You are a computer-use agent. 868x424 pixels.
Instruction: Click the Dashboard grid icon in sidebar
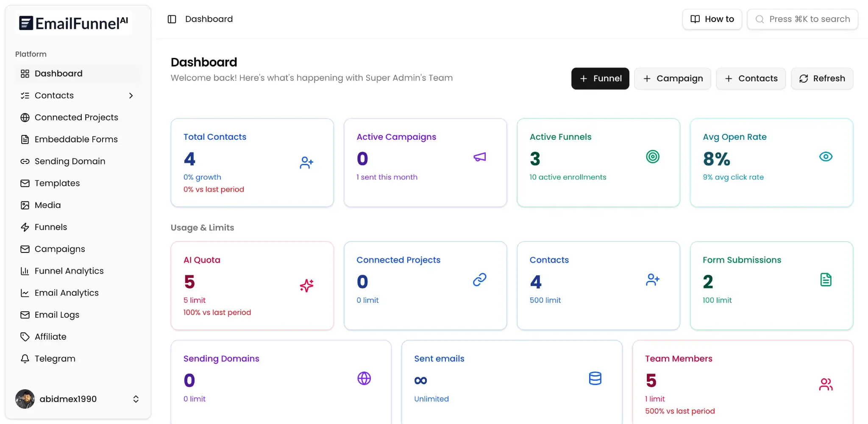[25, 74]
